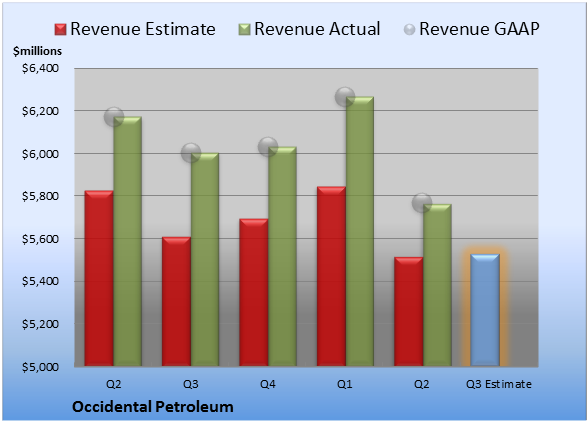Click the '$6,200' axis value
Screen dimensions: 588x422
click(40, 111)
